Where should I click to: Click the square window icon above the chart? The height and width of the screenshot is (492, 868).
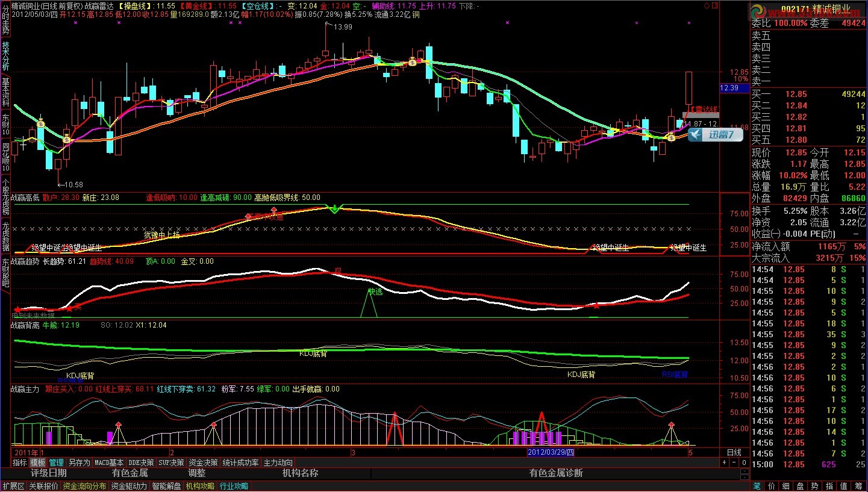[715, 5]
